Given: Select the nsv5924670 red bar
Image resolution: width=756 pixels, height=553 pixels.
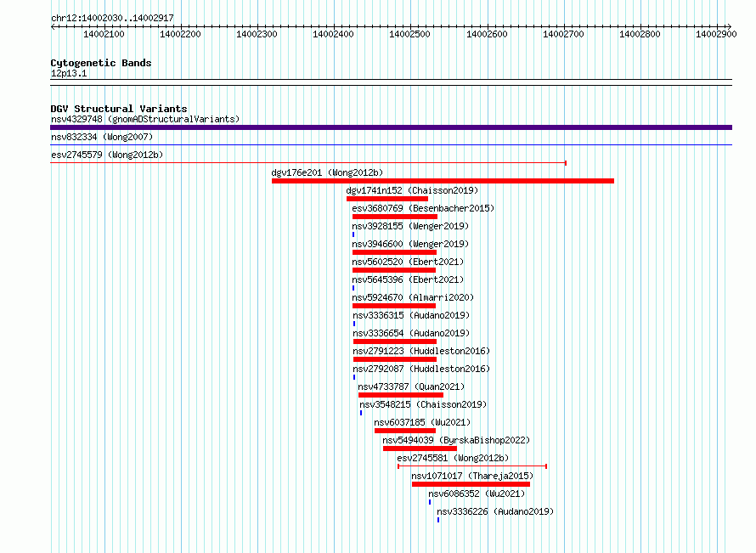Looking at the screenshot, I should click(394, 306).
